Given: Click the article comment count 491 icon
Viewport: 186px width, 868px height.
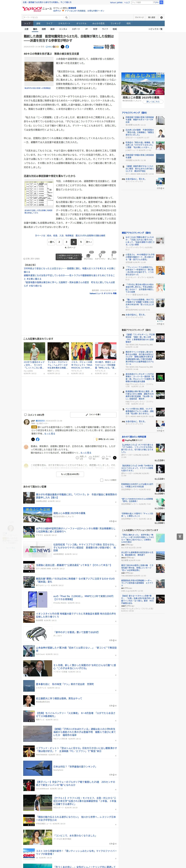Looking at the screenshot, I should pyautogui.click(x=49, y=47).
